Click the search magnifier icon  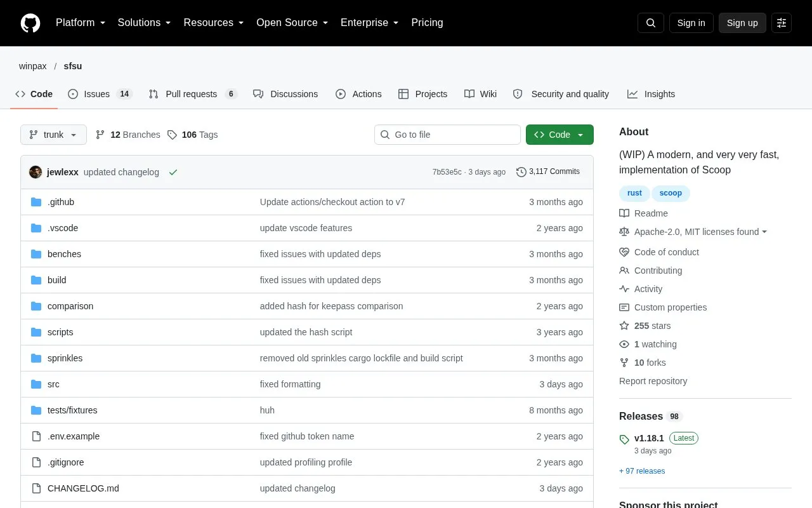[651, 23]
